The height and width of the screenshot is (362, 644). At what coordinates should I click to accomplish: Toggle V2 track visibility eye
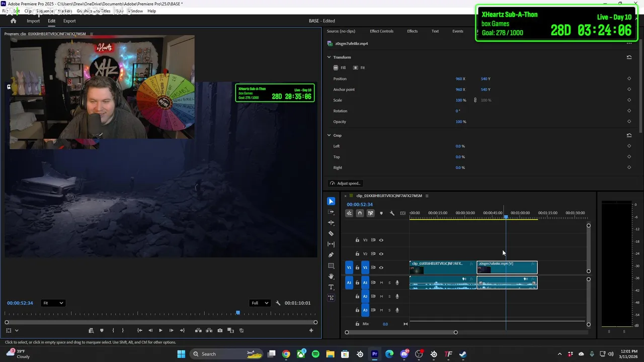(x=381, y=254)
